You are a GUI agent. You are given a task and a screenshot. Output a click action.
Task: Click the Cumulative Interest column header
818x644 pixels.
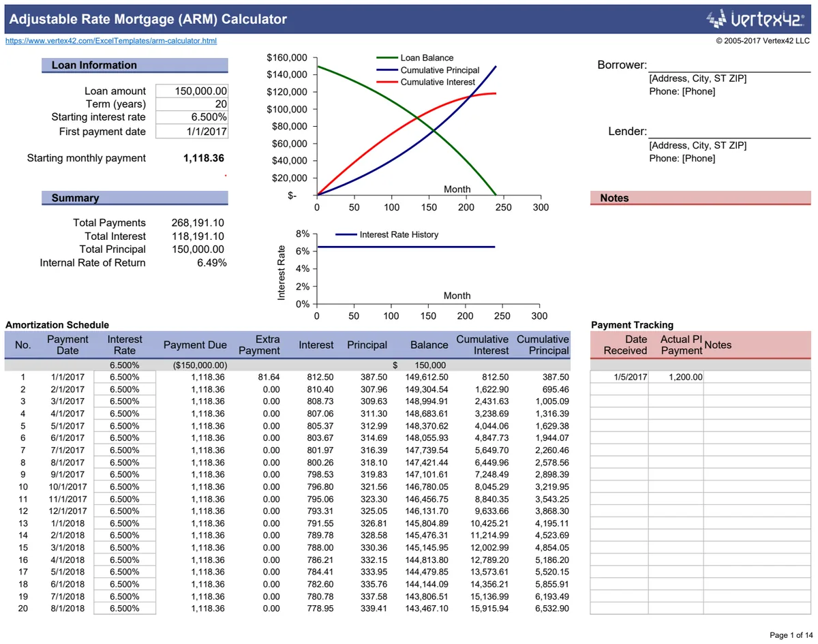pyautogui.click(x=483, y=345)
